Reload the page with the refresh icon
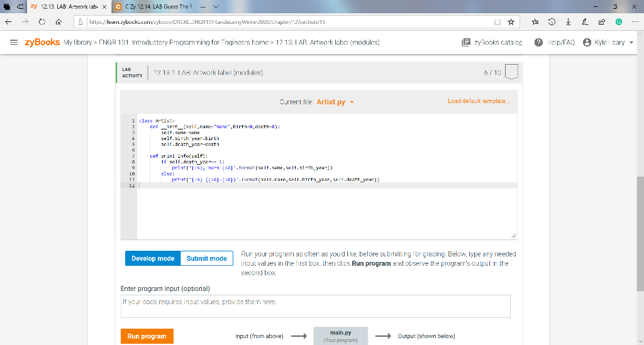The height and width of the screenshot is (345, 644). click(x=42, y=22)
